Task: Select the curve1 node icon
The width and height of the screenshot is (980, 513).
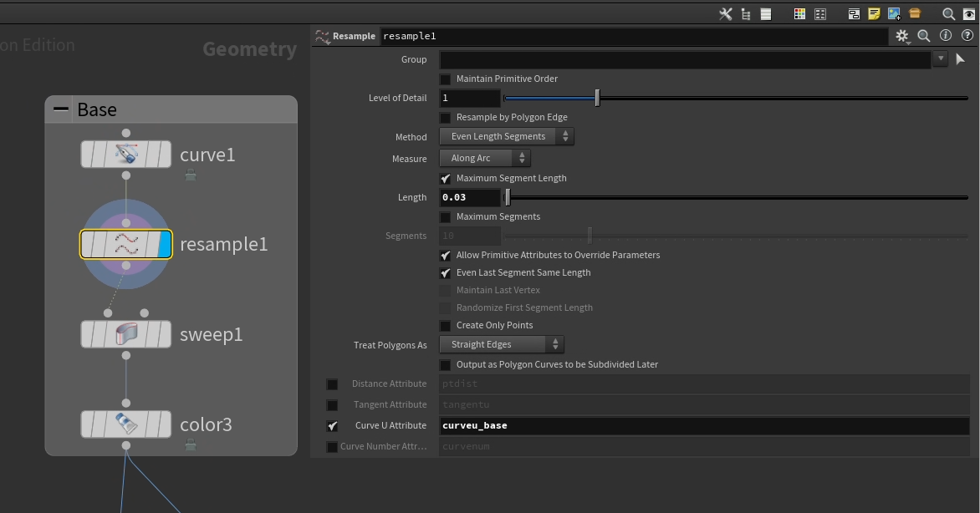Action: (126, 155)
